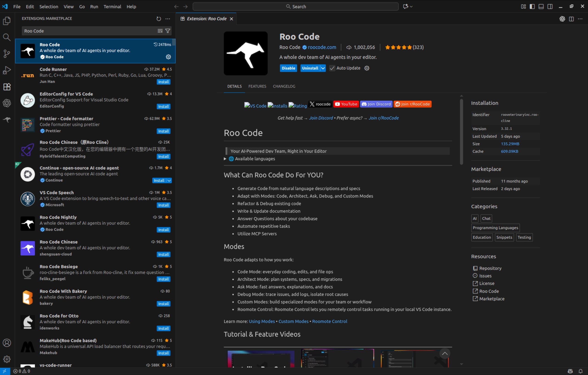
Task: Open the Run and Debug view
Action: point(7,70)
